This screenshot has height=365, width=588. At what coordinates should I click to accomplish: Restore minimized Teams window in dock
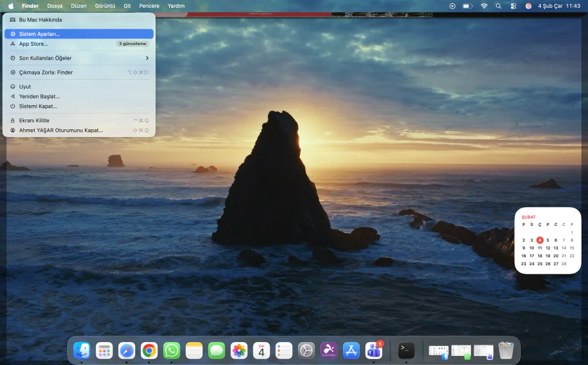(x=483, y=352)
